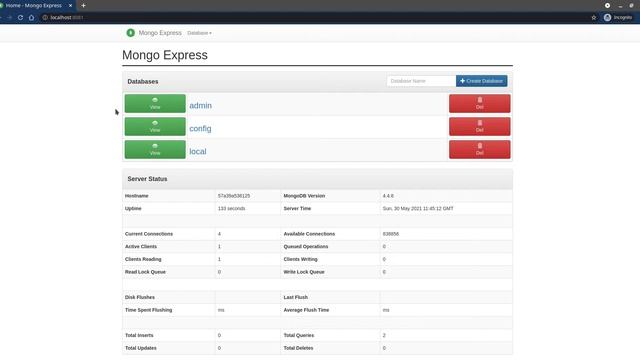The width and height of the screenshot is (640, 360).
Task: Select the Server Time value cell
Action: [x=446, y=209]
